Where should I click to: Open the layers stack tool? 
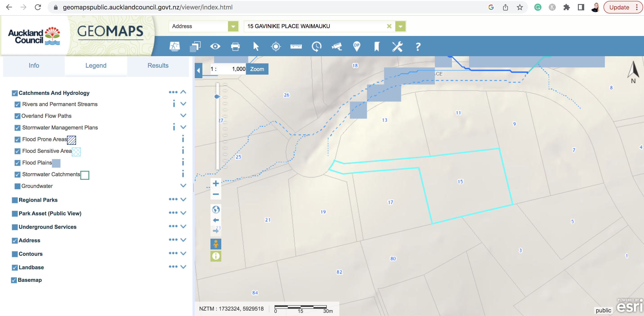click(195, 47)
